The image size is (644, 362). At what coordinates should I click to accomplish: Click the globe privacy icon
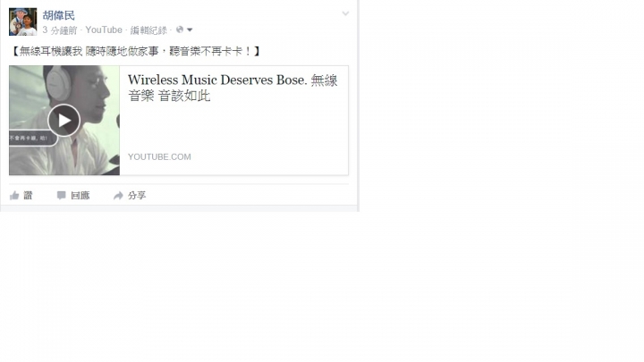[x=180, y=29]
